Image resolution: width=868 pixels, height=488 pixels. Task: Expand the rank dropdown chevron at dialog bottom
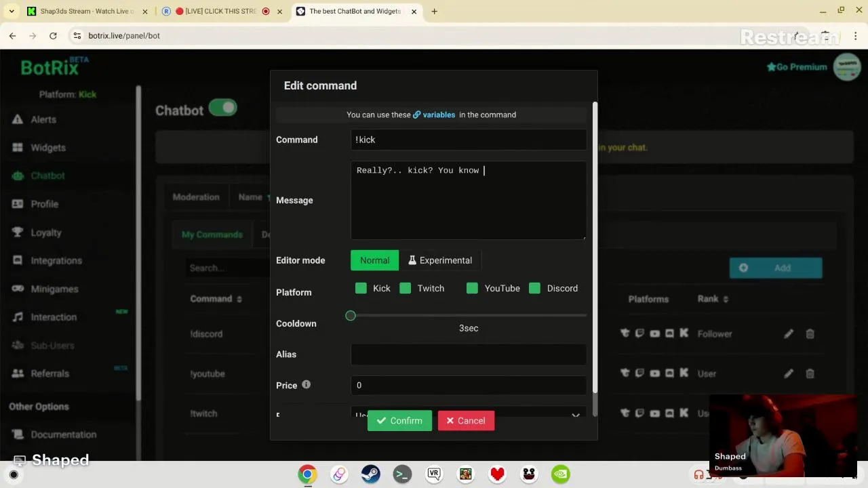[x=576, y=415]
